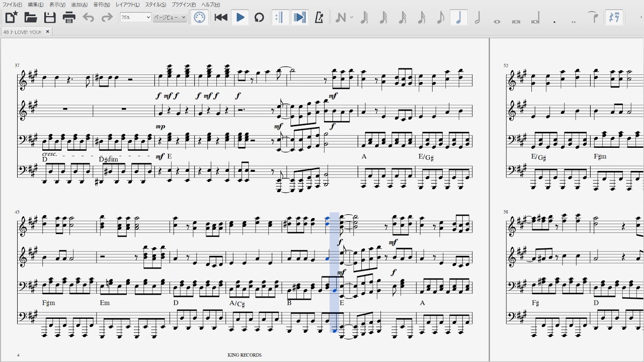Select the eighth note duration
644x362 pixels.
click(440, 18)
